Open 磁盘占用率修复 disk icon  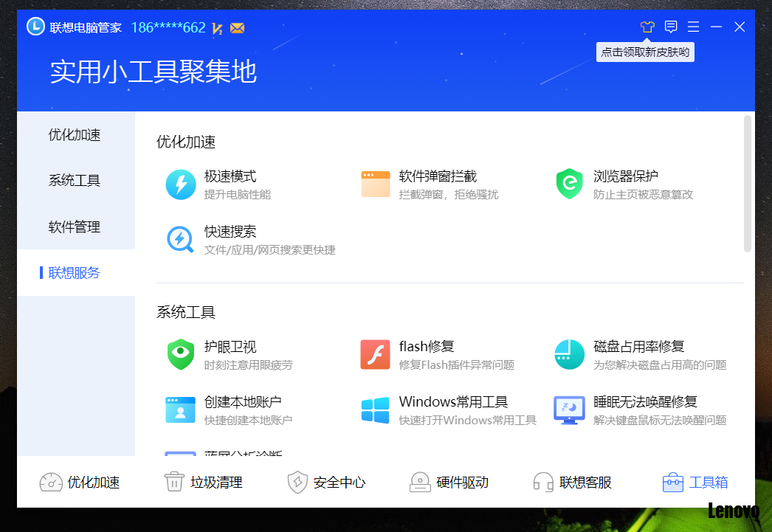[569, 355]
